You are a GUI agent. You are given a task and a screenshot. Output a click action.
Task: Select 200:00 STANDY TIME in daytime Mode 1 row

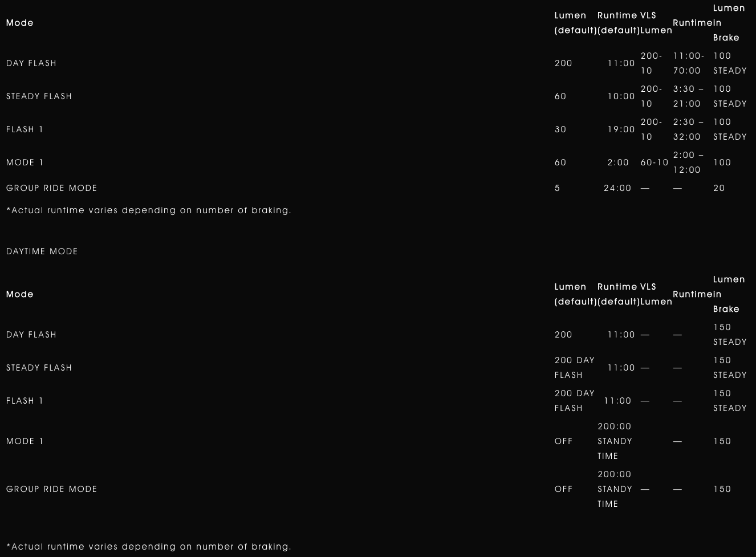pyautogui.click(x=615, y=441)
